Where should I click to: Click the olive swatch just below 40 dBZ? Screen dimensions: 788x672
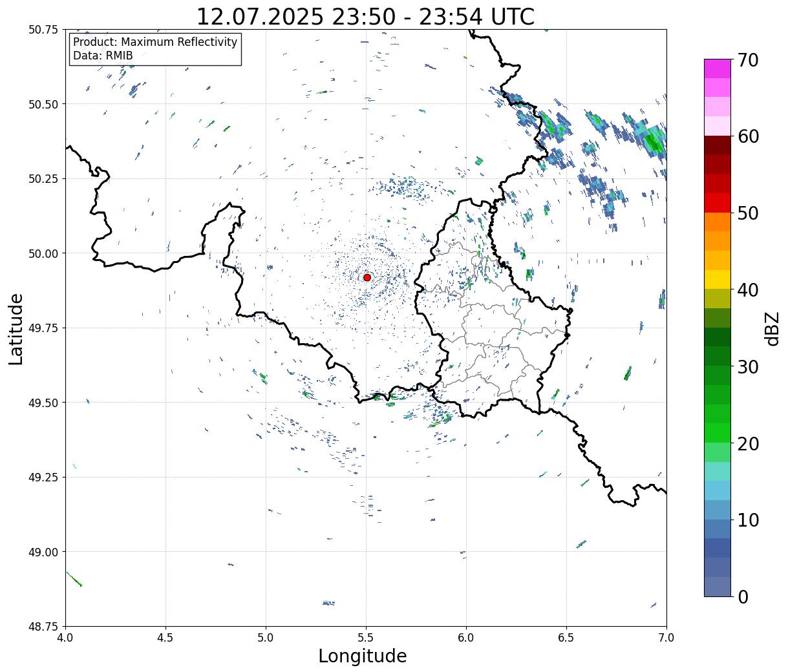(x=718, y=299)
